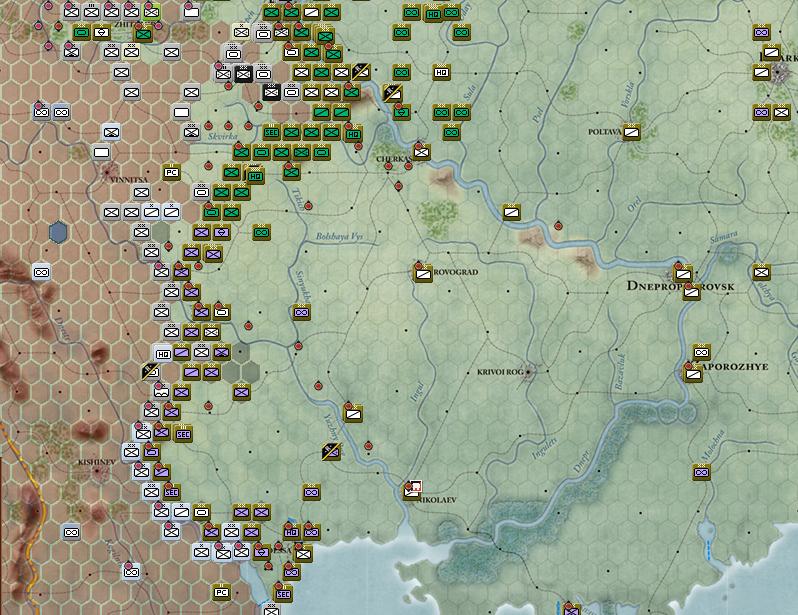Select the white German HQ counter
This screenshot has width=798, height=615.
[163, 353]
